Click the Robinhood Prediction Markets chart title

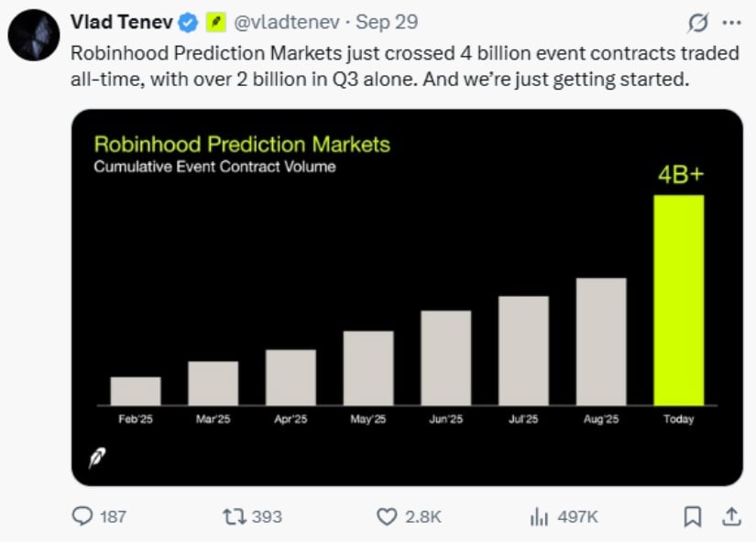click(x=242, y=144)
